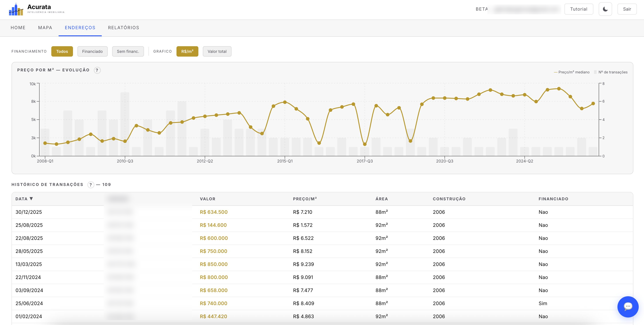Switch the chart to R$/m²
This screenshot has width=644, height=325.
coord(187,52)
